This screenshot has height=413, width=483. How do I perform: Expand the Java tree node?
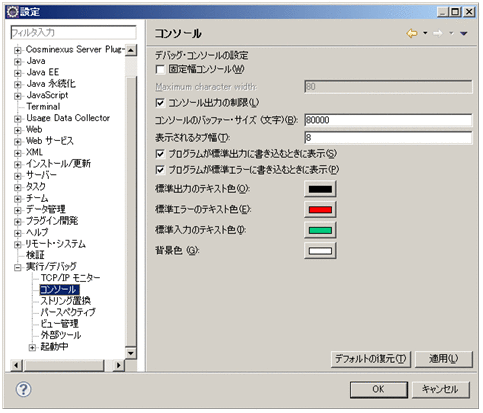tap(17, 62)
